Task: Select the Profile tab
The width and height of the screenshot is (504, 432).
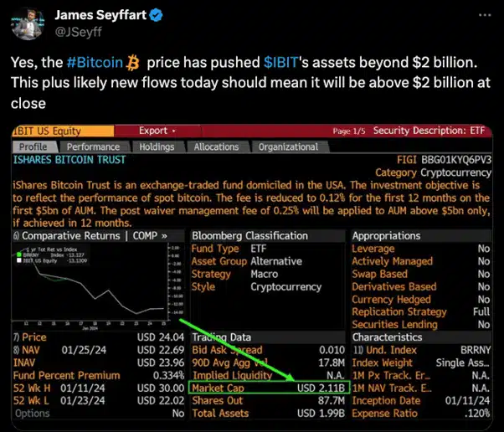Action: [33, 147]
